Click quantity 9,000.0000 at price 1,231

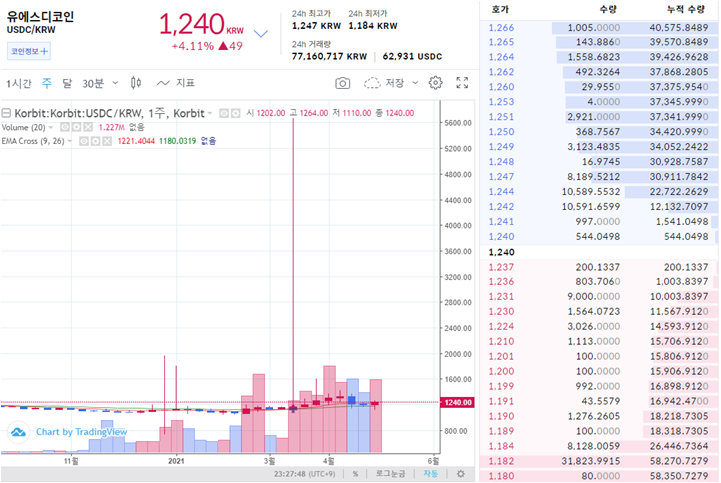click(594, 296)
